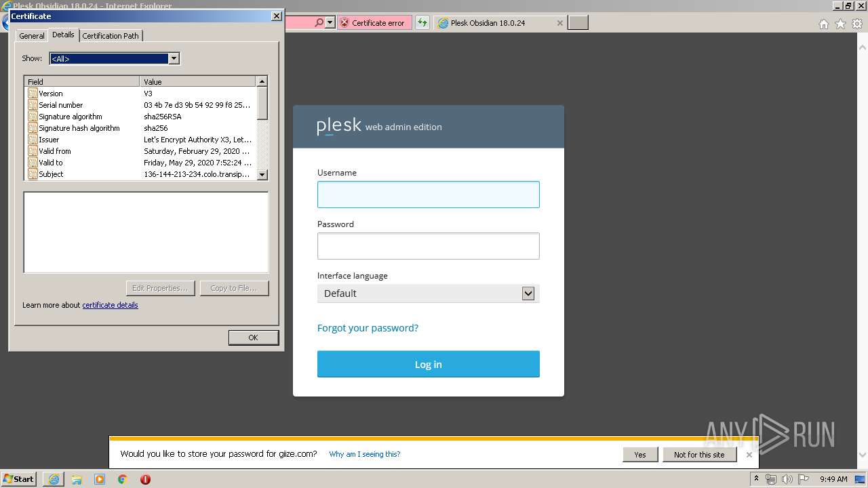Viewport: 868px width, 488px height.
Task: Open the address bar dropdown arrow
Action: (x=330, y=22)
